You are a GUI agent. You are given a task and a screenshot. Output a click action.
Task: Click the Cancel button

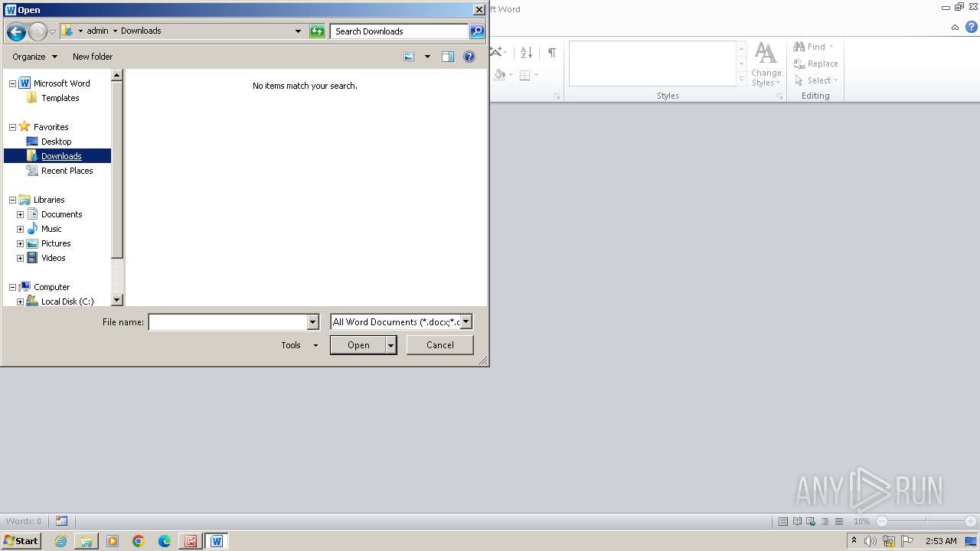[x=440, y=345]
